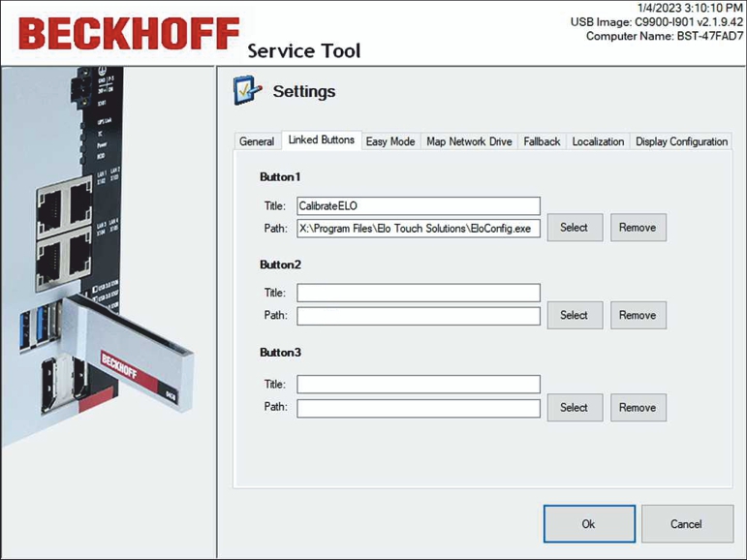Click the date and time text
This screenshot has height=560, width=747.
pyautogui.click(x=690, y=8)
